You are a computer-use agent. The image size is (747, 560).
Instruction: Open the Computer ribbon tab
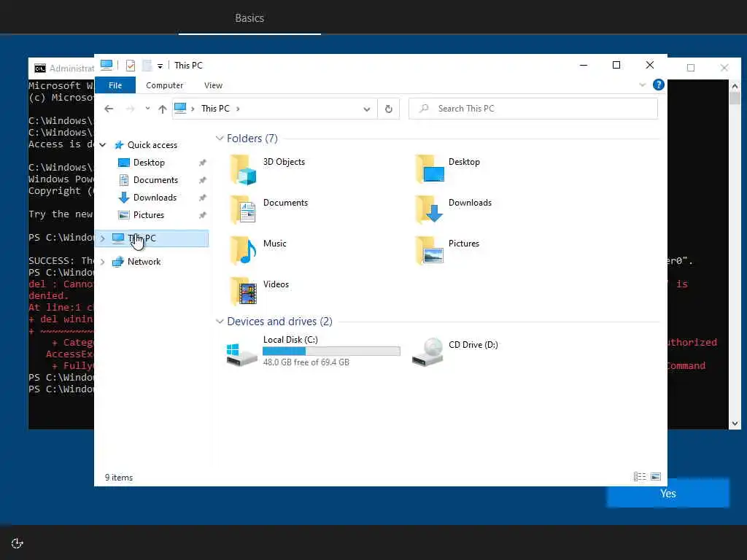point(164,85)
